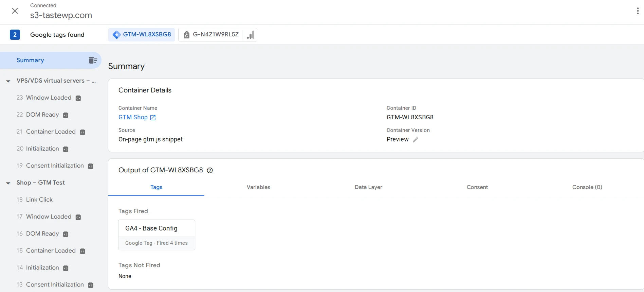644x292 pixels.
Task: Click the API icon beside 23 Window Loaded
Action: 78,98
